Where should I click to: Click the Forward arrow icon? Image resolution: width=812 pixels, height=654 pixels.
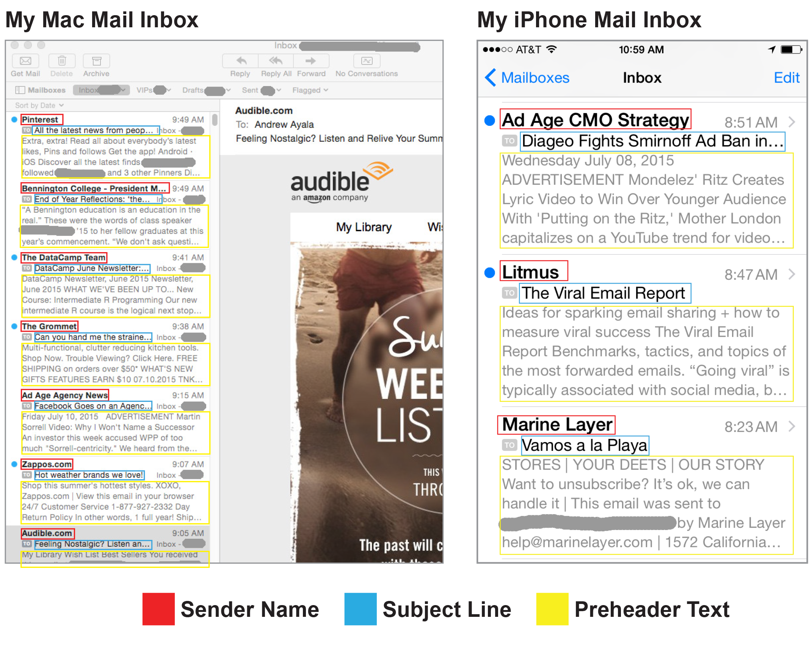click(311, 61)
